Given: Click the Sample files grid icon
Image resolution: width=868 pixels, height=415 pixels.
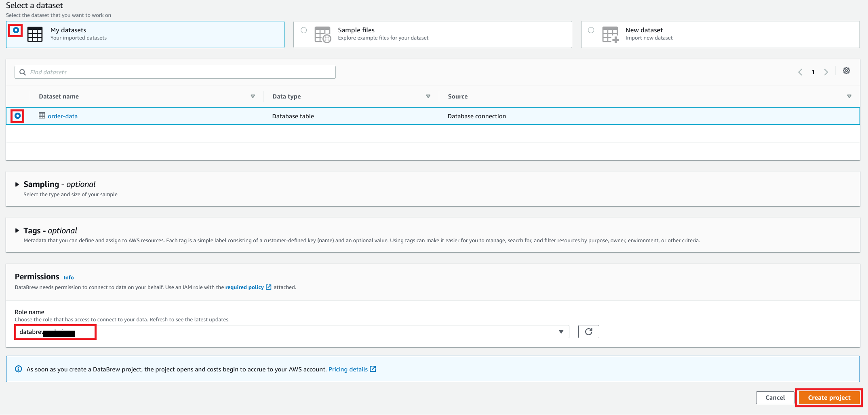Looking at the screenshot, I should (322, 35).
